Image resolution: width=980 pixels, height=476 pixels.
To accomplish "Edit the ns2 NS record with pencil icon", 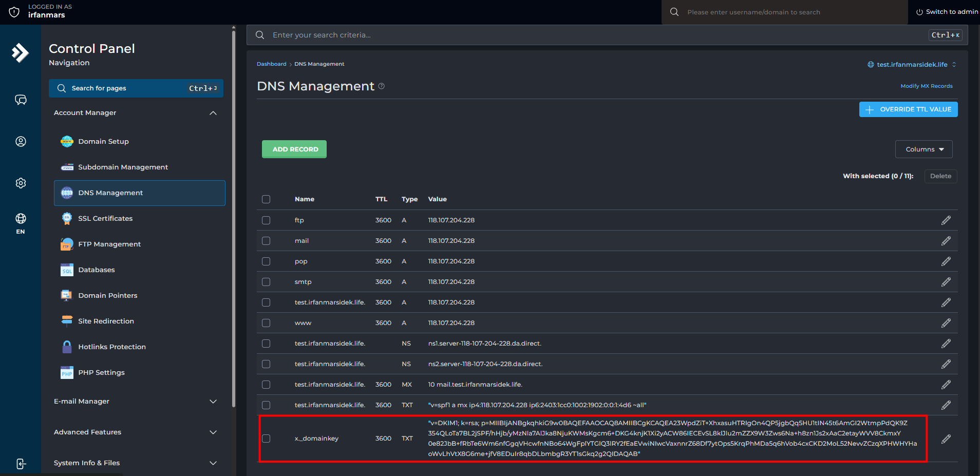I will [x=946, y=364].
